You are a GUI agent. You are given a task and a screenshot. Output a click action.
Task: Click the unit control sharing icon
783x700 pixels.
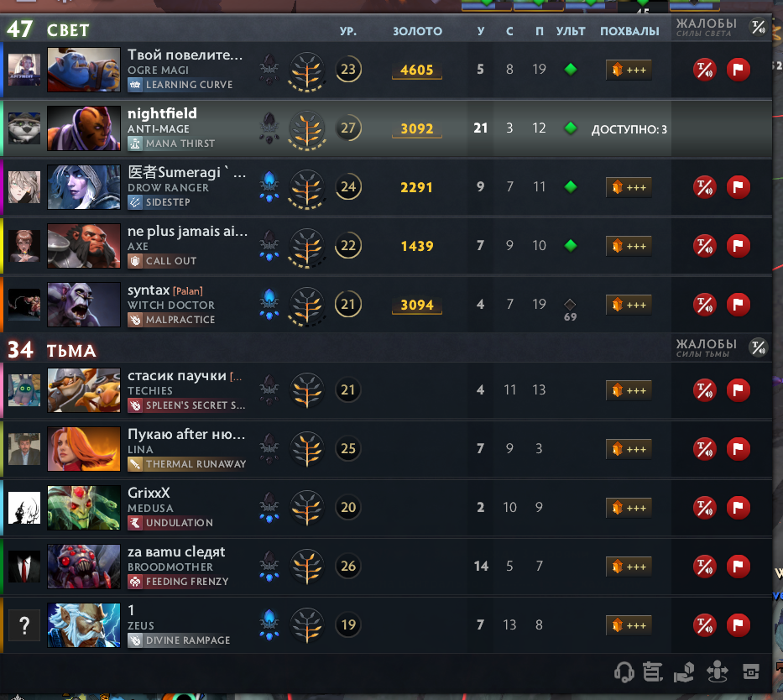click(717, 671)
